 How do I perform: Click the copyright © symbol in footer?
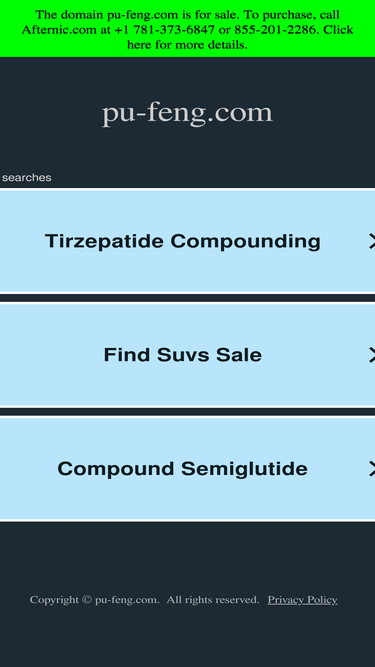[x=87, y=600]
